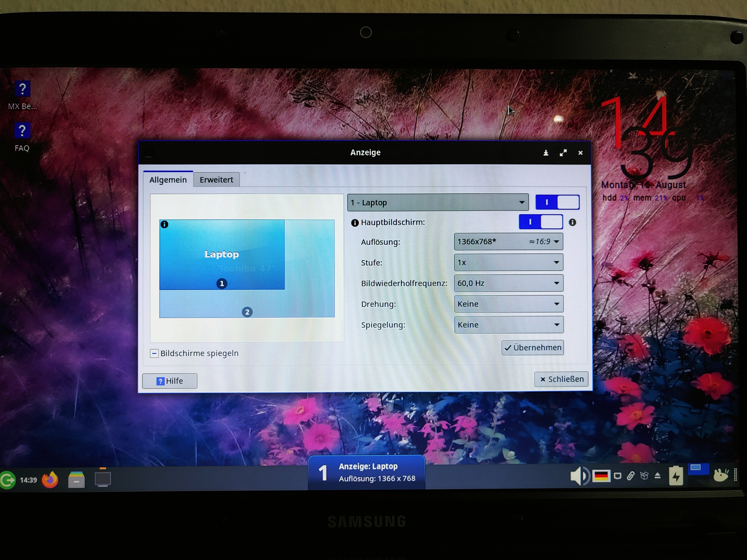The image size is (747, 560).
Task: Click the paperclip clipboard tray icon
Action: pyautogui.click(x=630, y=476)
